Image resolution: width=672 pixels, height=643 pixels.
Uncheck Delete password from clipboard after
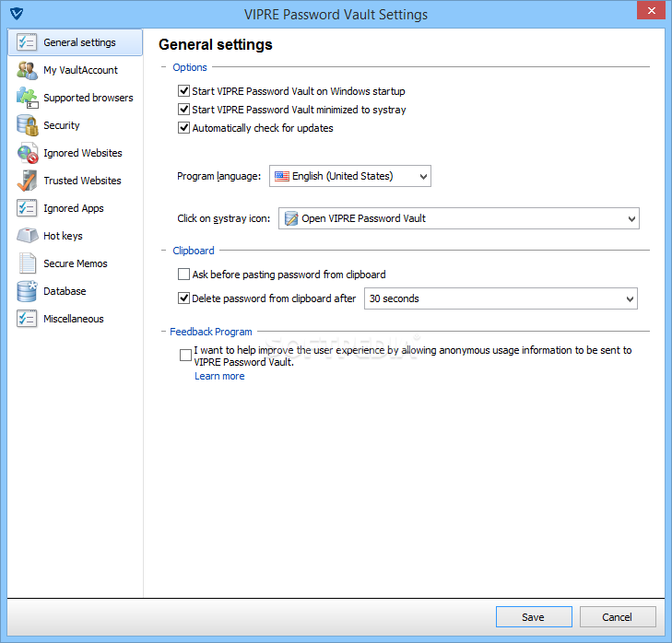pyautogui.click(x=183, y=298)
